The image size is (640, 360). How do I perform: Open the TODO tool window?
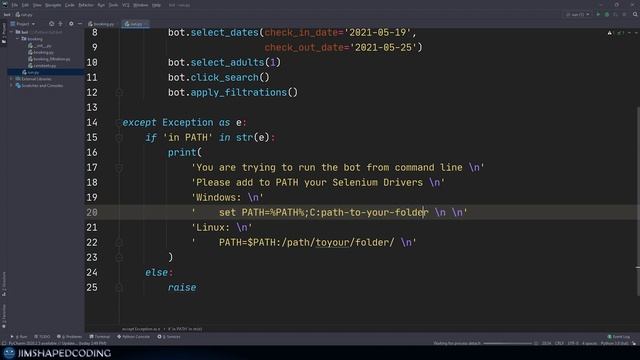[42, 337]
